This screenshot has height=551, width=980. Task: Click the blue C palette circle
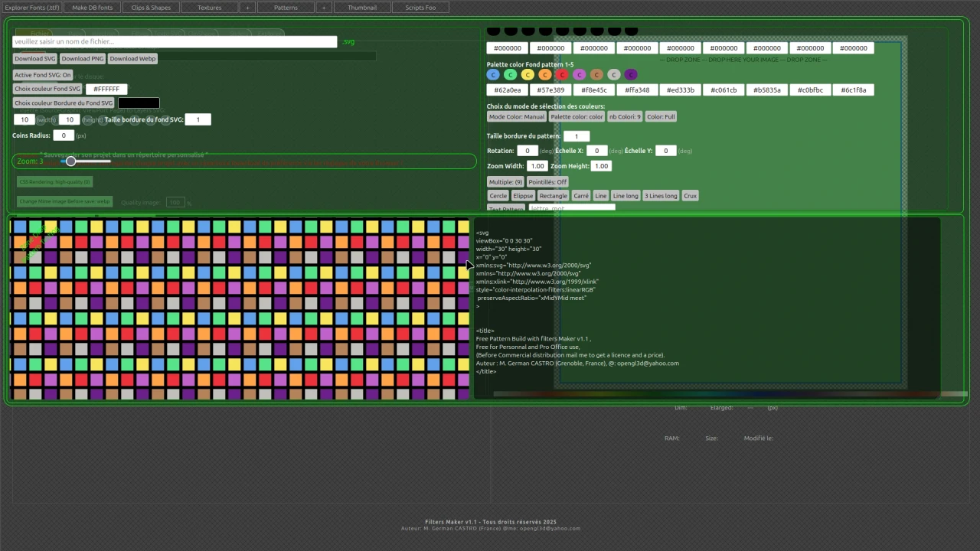(x=493, y=74)
